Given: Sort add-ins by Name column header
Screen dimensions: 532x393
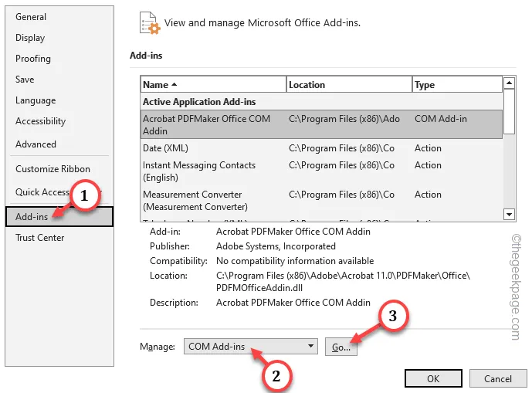Looking at the screenshot, I should pos(213,84).
